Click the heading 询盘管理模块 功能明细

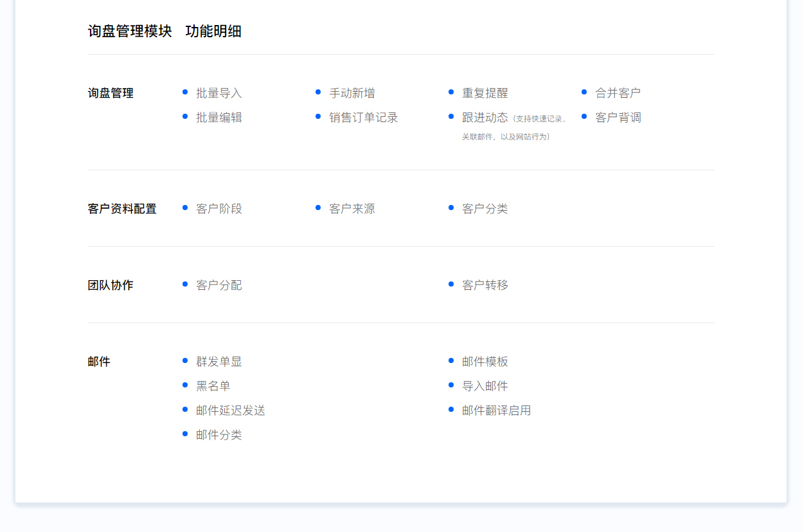pyautogui.click(x=165, y=31)
